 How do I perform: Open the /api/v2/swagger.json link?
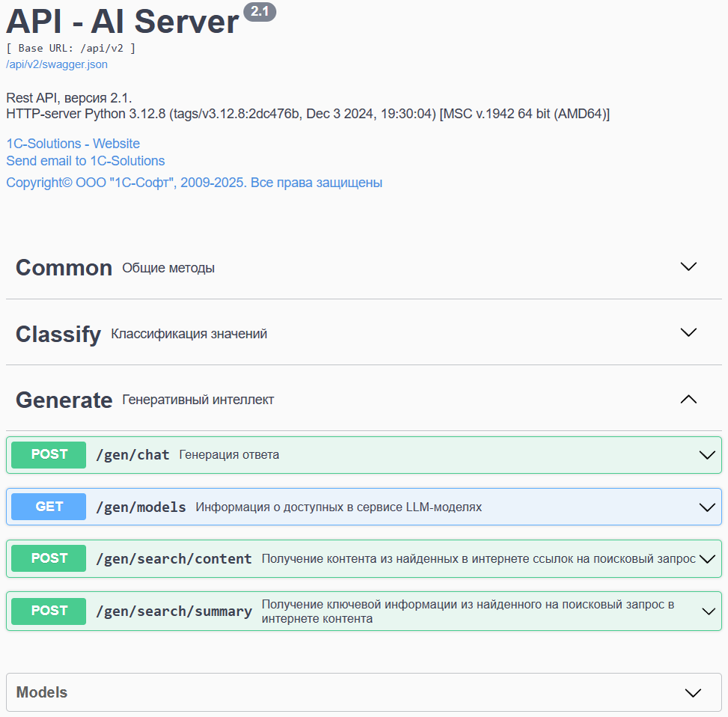pos(57,64)
